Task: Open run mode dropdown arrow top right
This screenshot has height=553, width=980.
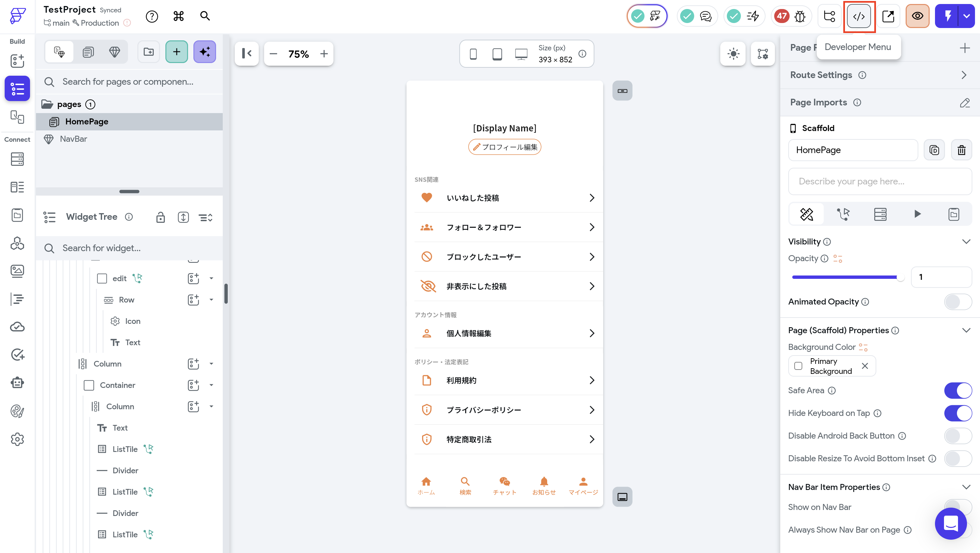Action: click(x=966, y=16)
